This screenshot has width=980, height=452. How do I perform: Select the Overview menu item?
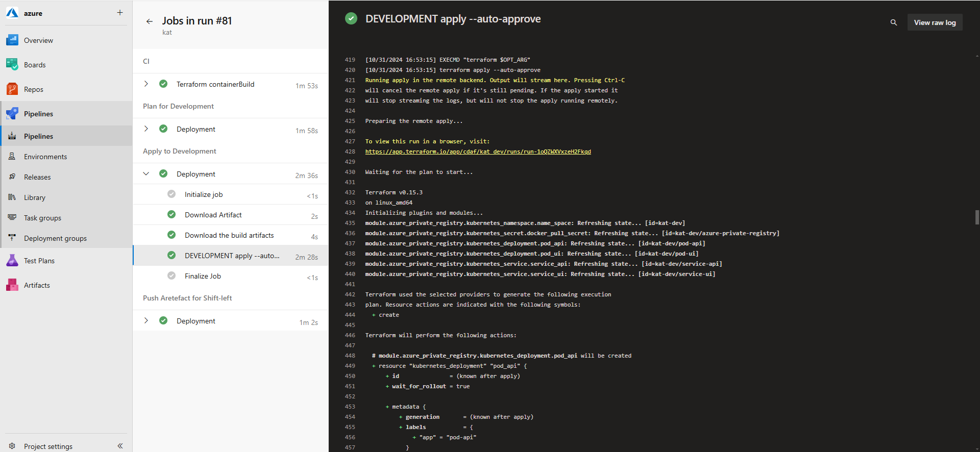pos(66,40)
